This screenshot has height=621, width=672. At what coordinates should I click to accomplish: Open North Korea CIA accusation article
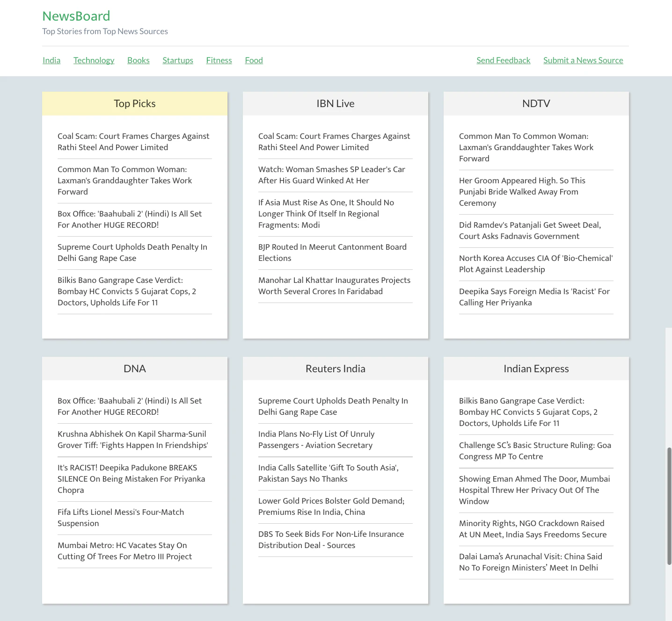(535, 264)
